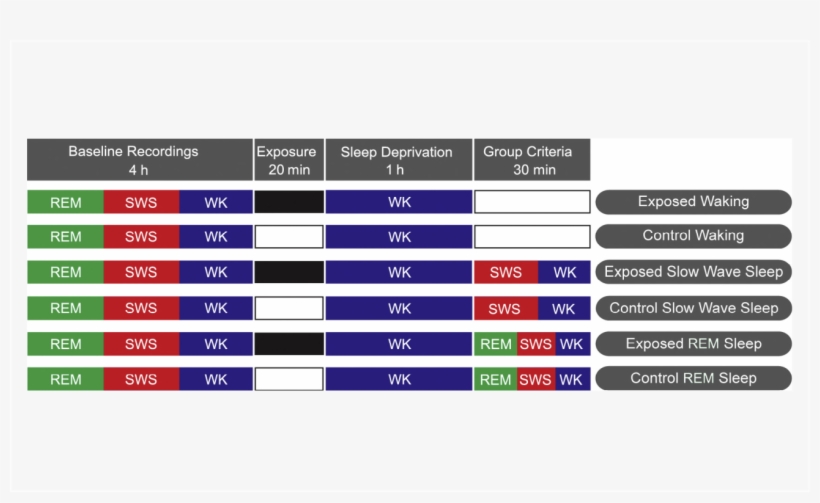Image resolution: width=820 pixels, height=503 pixels.
Task: Click Sleep Deprivation WK bar in Control REM Sleep row
Action: (399, 380)
